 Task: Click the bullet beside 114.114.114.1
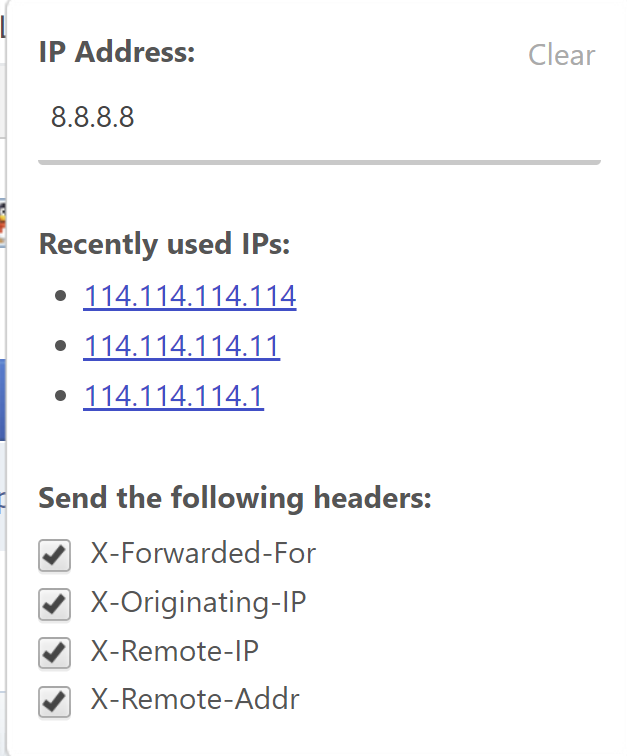[62, 397]
